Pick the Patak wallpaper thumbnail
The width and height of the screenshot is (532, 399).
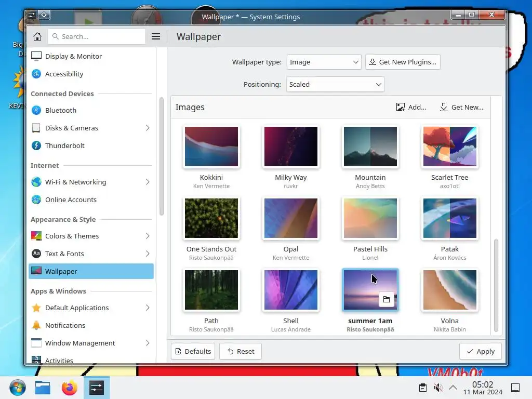pyautogui.click(x=449, y=218)
